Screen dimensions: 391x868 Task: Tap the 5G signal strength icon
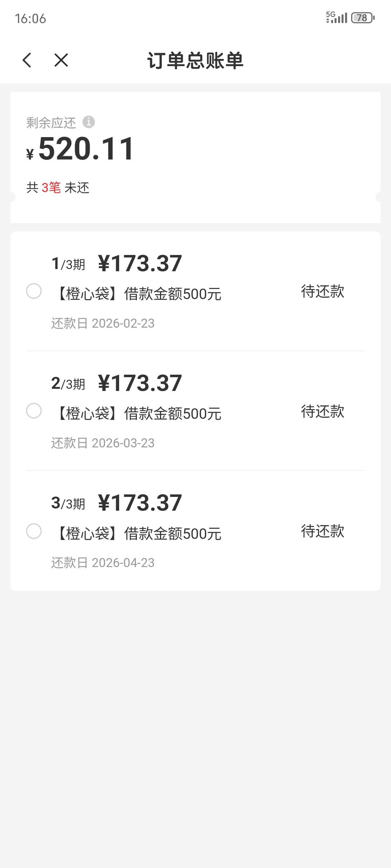(x=336, y=17)
